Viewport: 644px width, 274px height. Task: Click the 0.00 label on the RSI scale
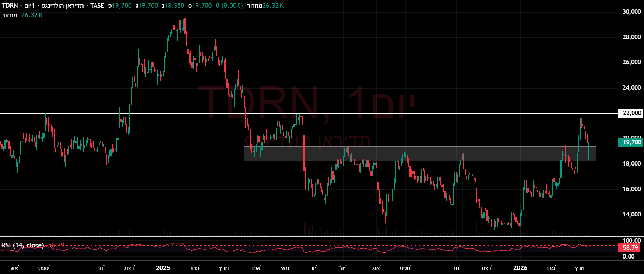pyautogui.click(x=629, y=256)
